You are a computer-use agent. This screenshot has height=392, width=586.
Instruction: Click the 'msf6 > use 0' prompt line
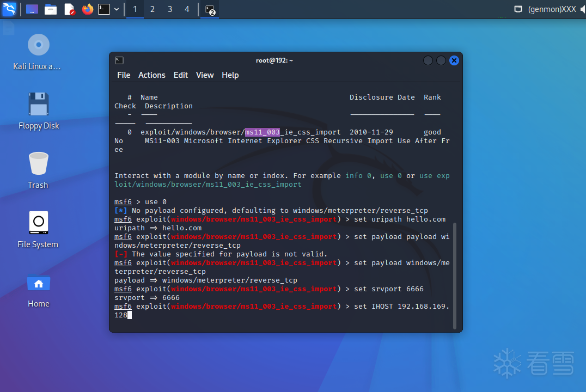coord(141,202)
